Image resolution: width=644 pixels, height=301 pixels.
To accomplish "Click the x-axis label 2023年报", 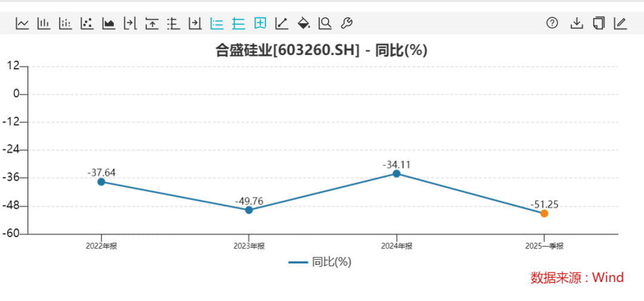I will tap(249, 246).
